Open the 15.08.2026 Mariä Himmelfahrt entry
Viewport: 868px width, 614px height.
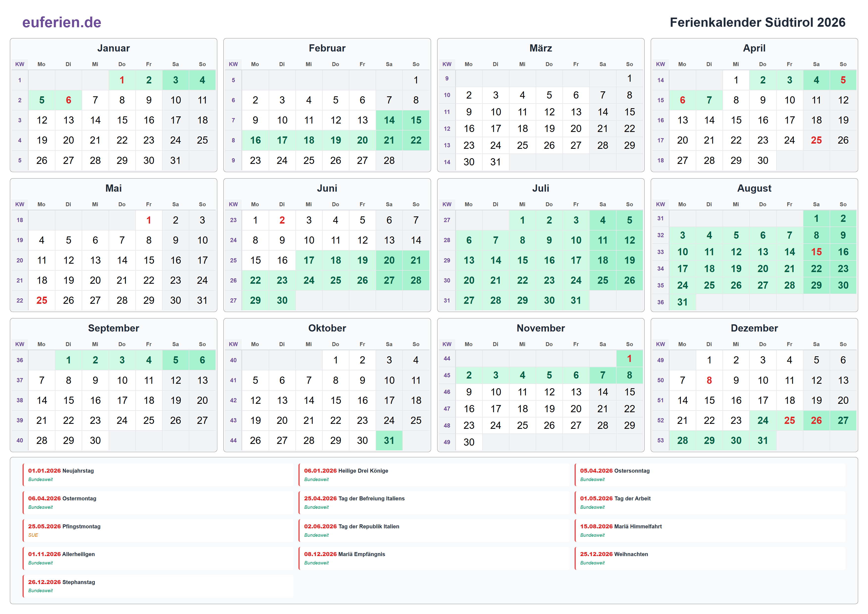pyautogui.click(x=710, y=530)
